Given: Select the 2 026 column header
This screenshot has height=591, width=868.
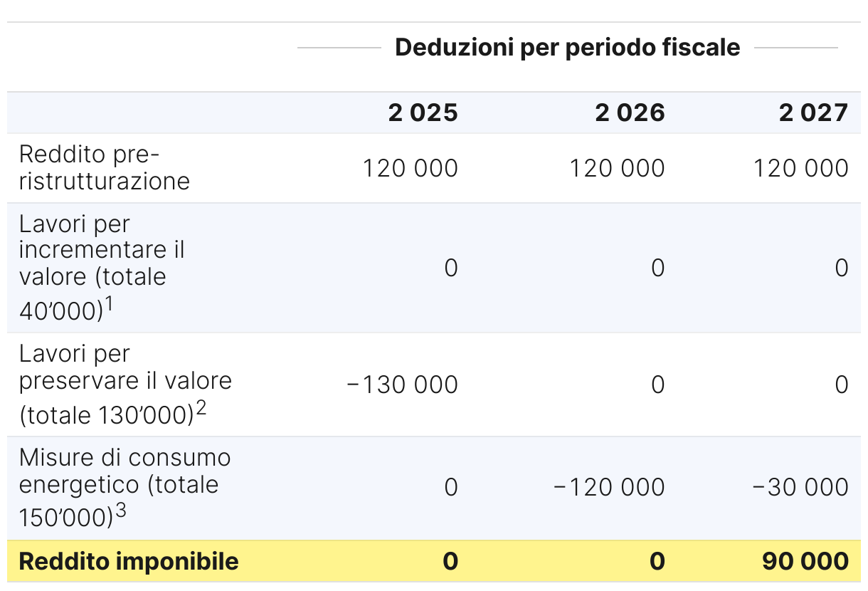Looking at the screenshot, I should tap(630, 113).
